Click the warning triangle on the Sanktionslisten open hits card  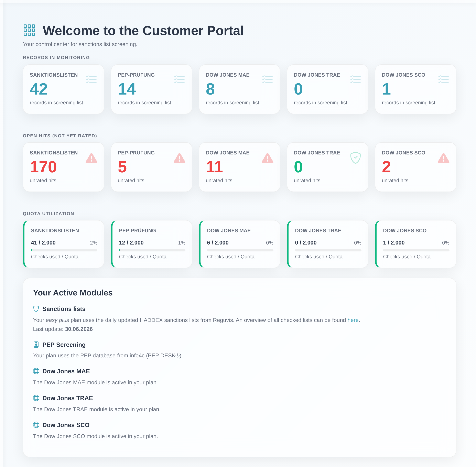91,158
